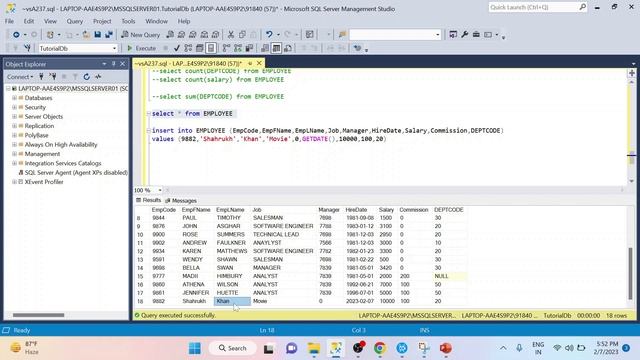Click the Cut scissors icon

coord(231,35)
